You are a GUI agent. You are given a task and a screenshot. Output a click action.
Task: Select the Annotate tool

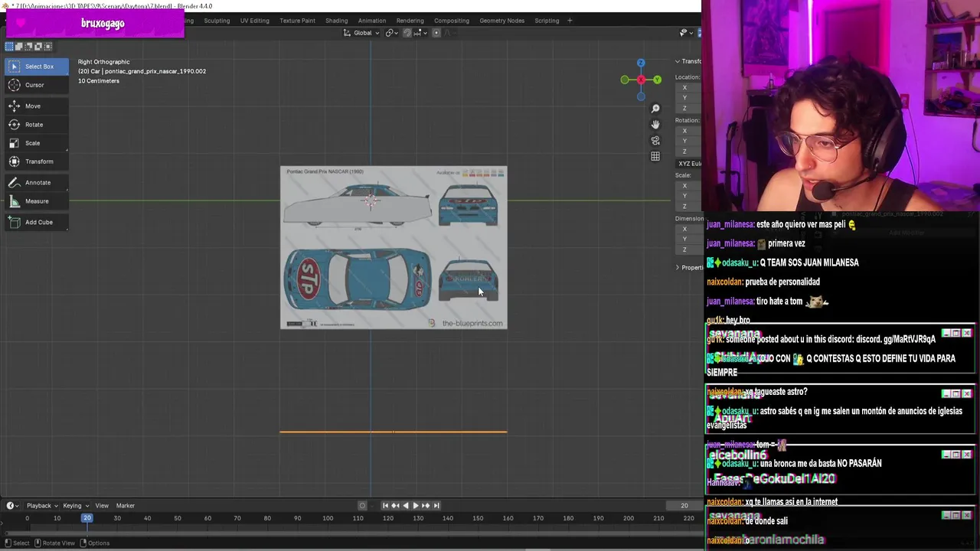click(x=36, y=183)
